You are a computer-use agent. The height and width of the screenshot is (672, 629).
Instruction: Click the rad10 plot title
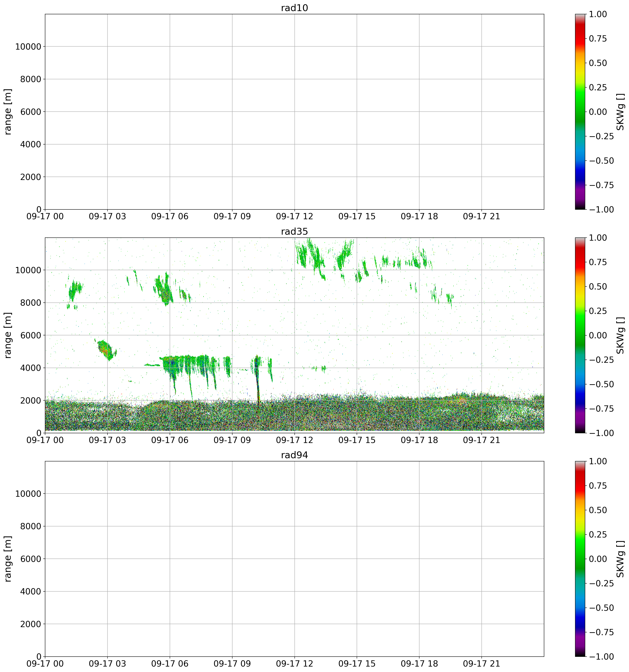[x=294, y=8]
